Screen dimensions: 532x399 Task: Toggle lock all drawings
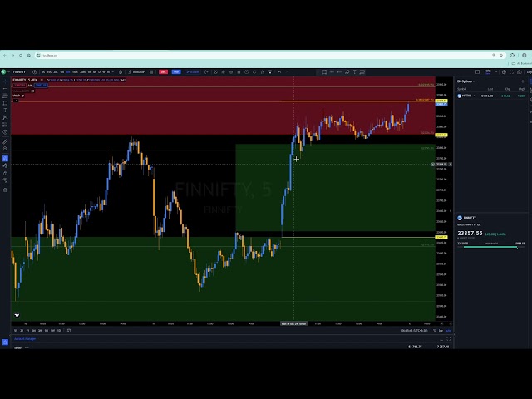click(x=5, y=173)
